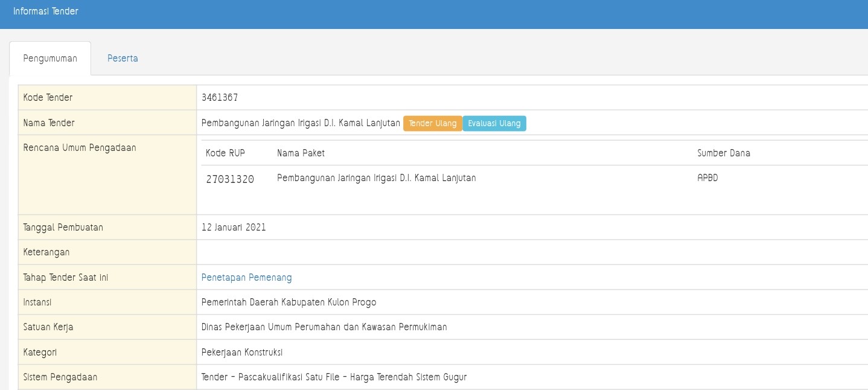Click the Kode RUP column header

pos(225,153)
